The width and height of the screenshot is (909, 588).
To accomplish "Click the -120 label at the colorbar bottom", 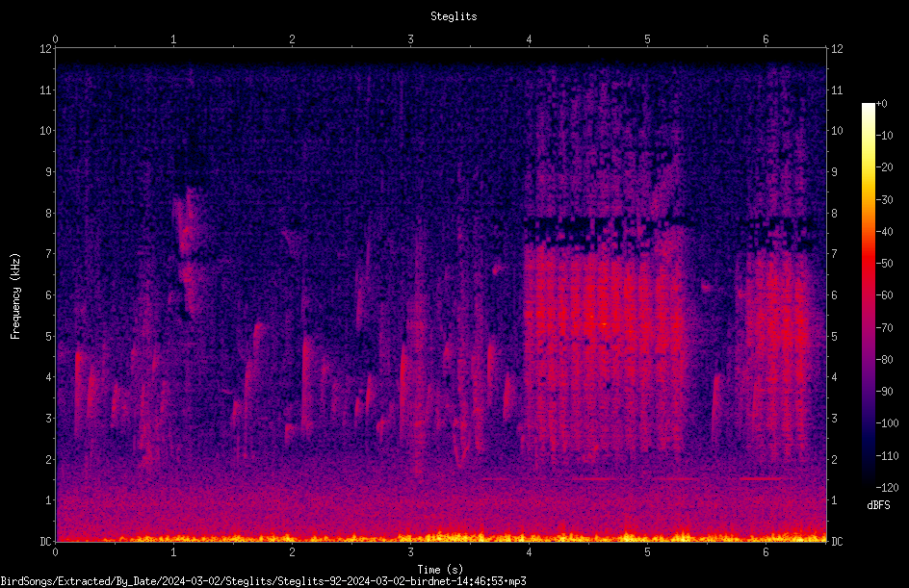I will (x=887, y=487).
